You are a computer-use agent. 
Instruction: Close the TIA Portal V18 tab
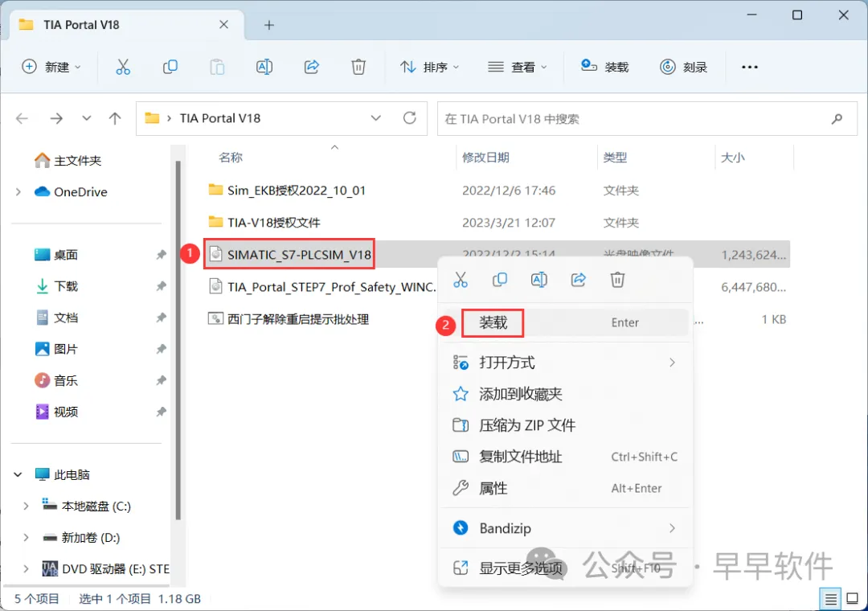[x=223, y=25]
